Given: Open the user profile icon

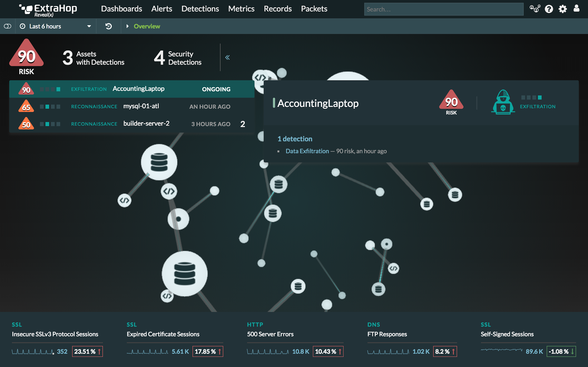Looking at the screenshot, I should tap(576, 8).
